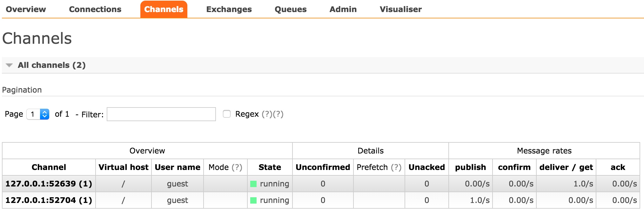Click the Mode column help (?)
The width and height of the screenshot is (644, 215).
[237, 167]
